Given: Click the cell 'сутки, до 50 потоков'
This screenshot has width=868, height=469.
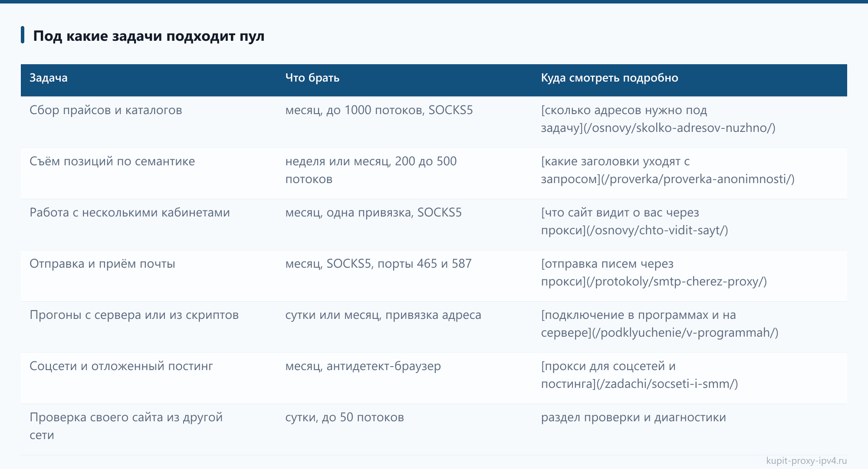Looking at the screenshot, I should pyautogui.click(x=404, y=429).
